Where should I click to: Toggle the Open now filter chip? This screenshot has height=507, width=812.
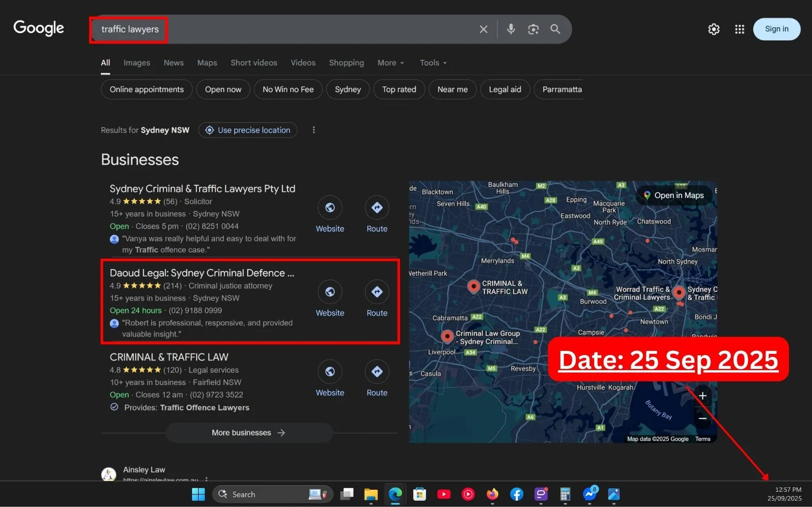[x=223, y=90]
